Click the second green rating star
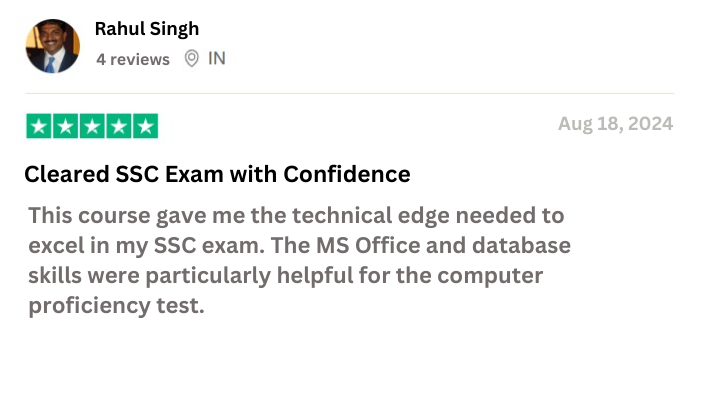 pos(65,126)
